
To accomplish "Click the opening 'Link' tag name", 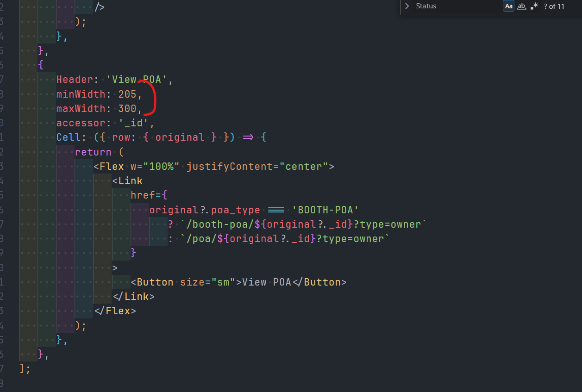I will [x=131, y=181].
